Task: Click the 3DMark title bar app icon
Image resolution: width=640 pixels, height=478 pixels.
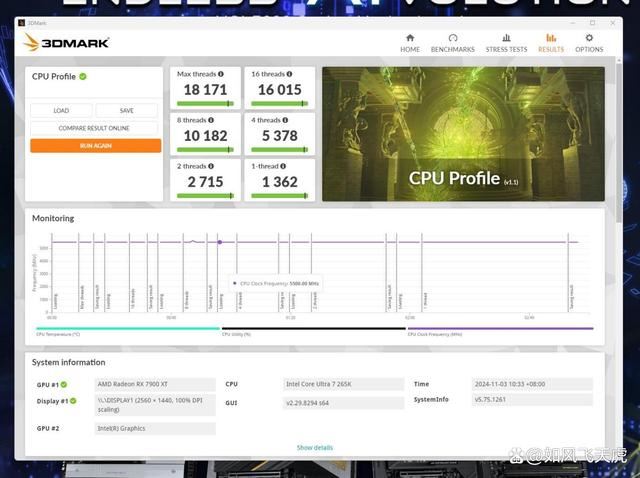Action: (x=22, y=23)
